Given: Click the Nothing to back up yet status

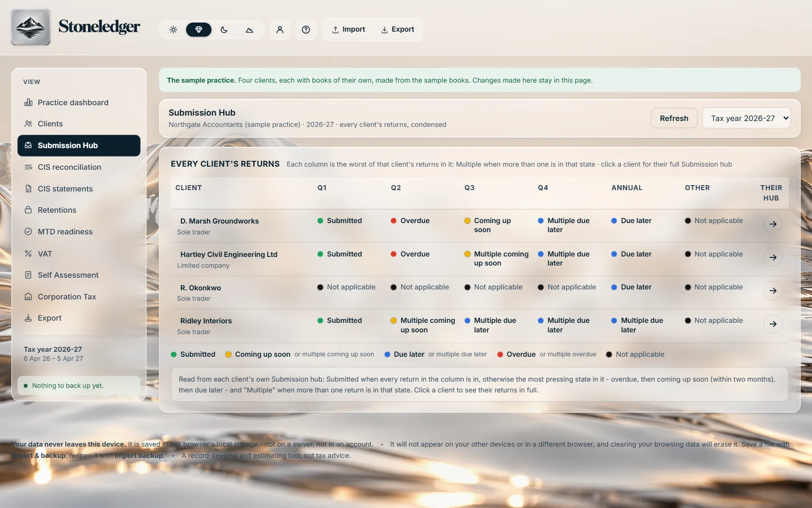Looking at the screenshot, I should coord(79,386).
